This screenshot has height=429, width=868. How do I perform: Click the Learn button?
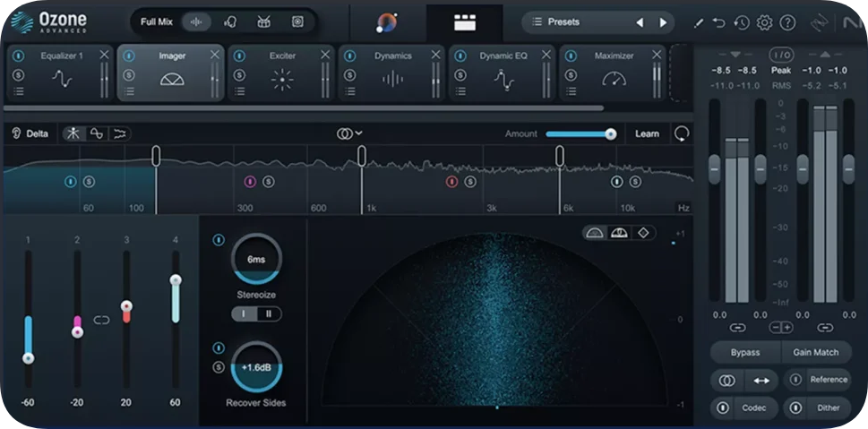(647, 133)
